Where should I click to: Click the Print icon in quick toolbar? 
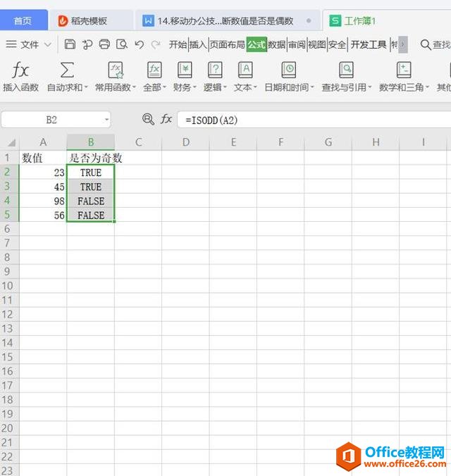(104, 44)
